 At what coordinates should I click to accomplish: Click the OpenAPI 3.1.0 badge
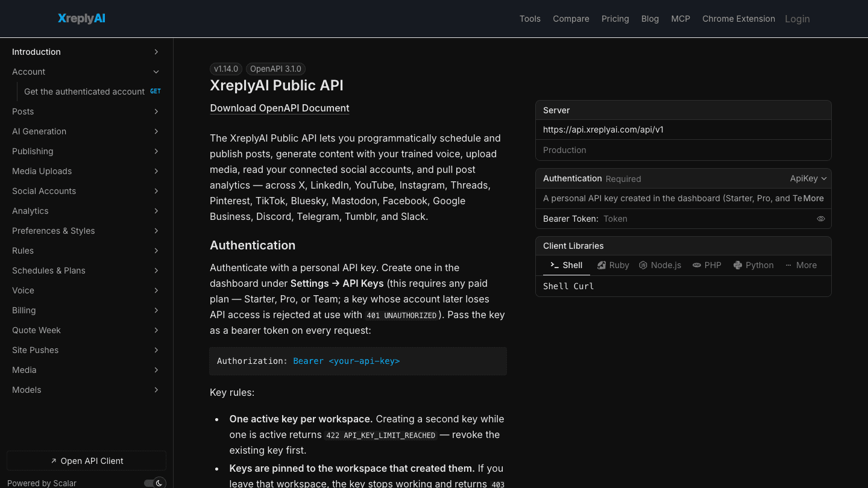tap(275, 69)
